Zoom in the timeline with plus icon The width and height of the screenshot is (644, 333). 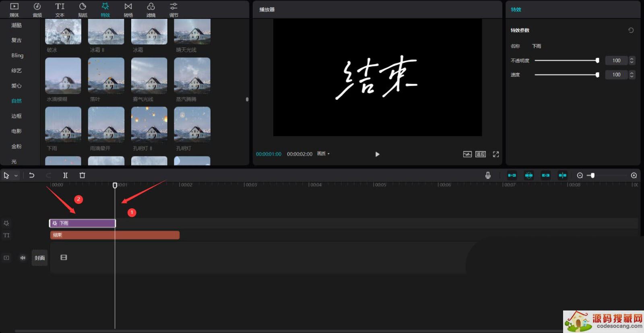pos(634,175)
